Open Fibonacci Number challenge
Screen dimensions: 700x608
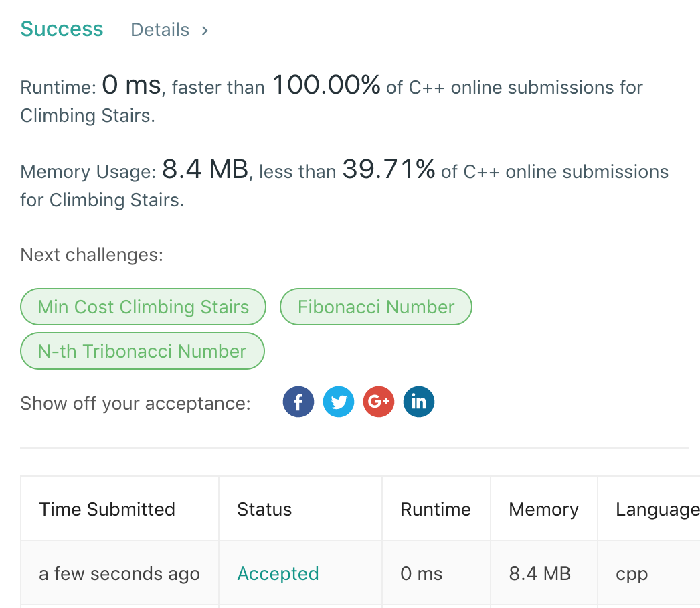pos(376,307)
